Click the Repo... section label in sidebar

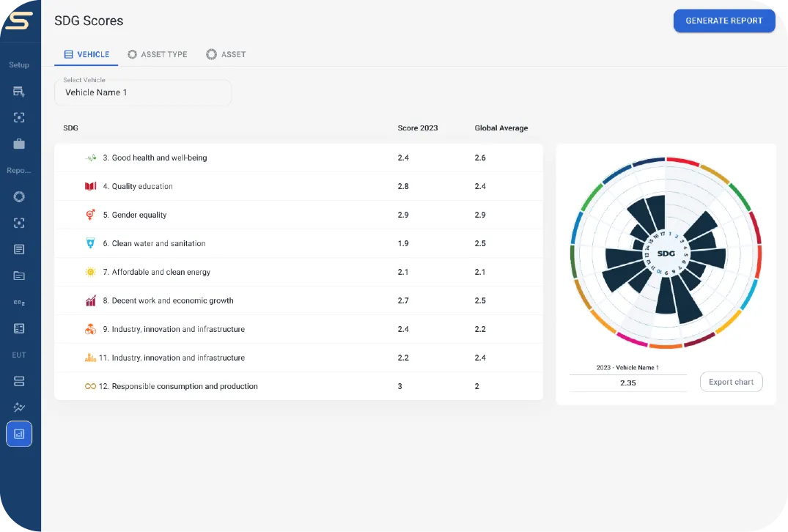pos(19,170)
